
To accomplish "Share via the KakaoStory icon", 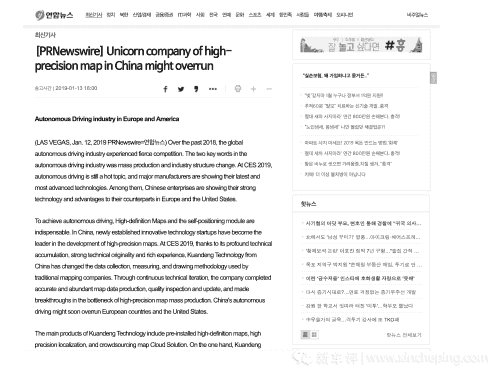I will point(196,89).
